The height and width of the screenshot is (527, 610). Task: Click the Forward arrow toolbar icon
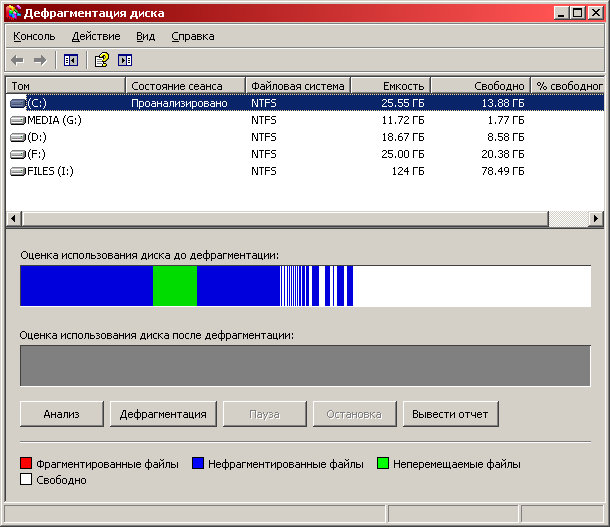click(x=40, y=60)
